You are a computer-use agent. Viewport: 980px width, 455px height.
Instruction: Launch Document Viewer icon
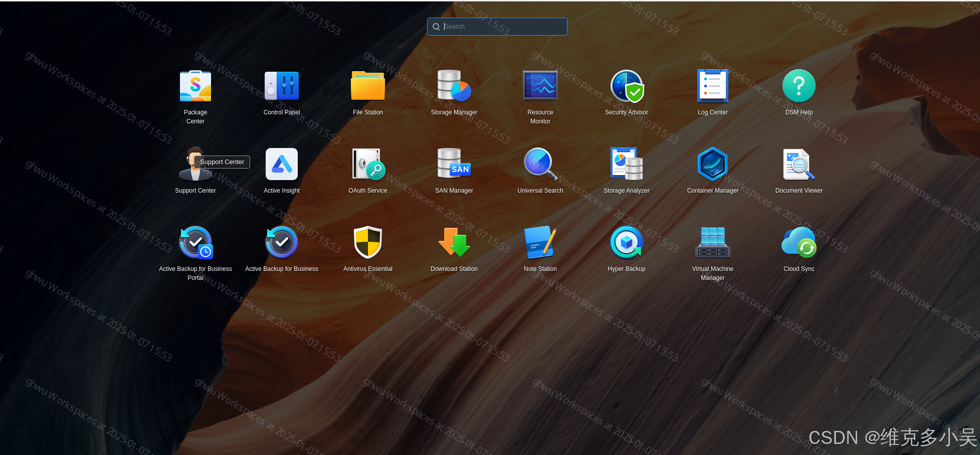coord(799,164)
